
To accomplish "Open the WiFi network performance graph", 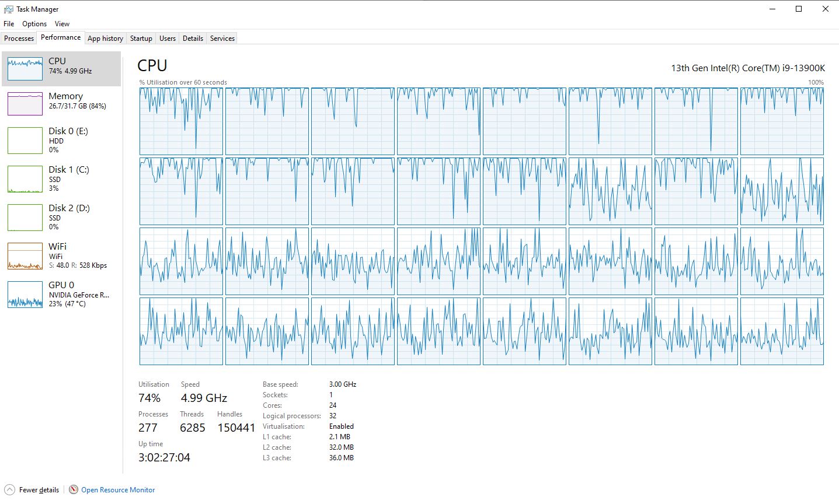I will [61, 255].
